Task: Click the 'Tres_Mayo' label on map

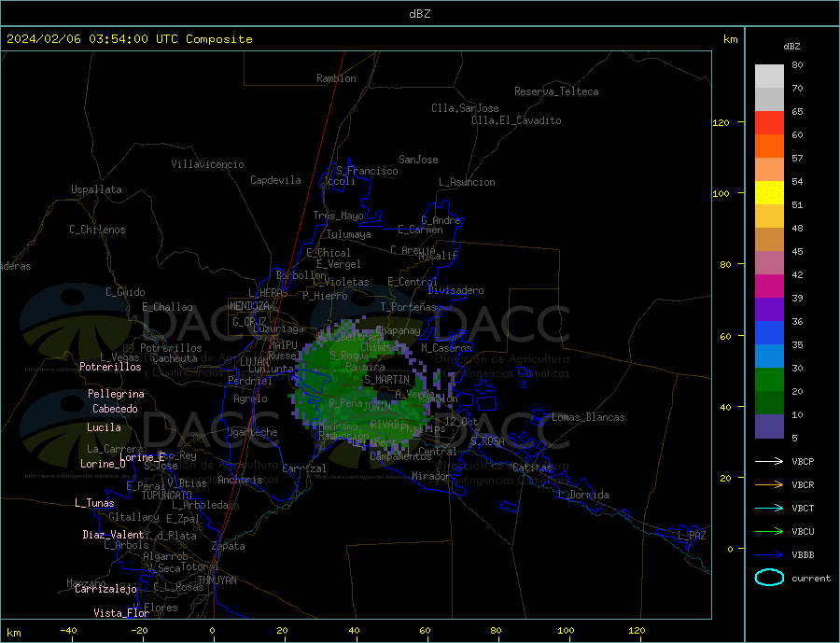Action: pyautogui.click(x=338, y=216)
